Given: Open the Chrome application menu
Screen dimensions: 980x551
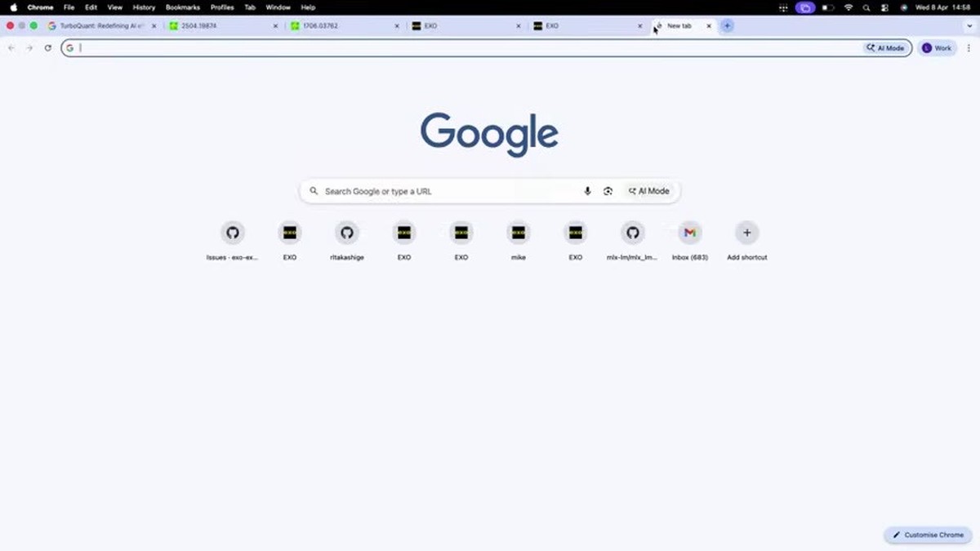Looking at the screenshot, I should (40, 7).
